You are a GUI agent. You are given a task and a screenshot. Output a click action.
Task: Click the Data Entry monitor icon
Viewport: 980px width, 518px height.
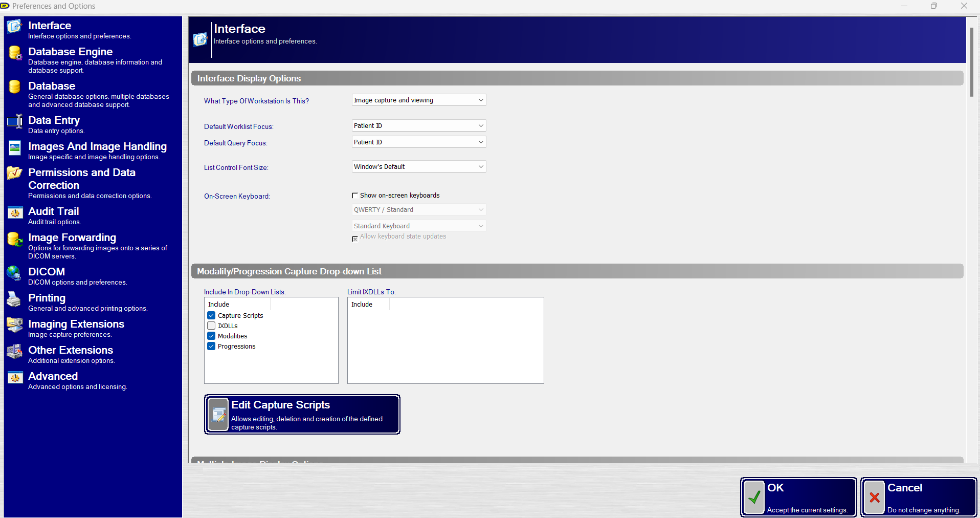pyautogui.click(x=15, y=121)
